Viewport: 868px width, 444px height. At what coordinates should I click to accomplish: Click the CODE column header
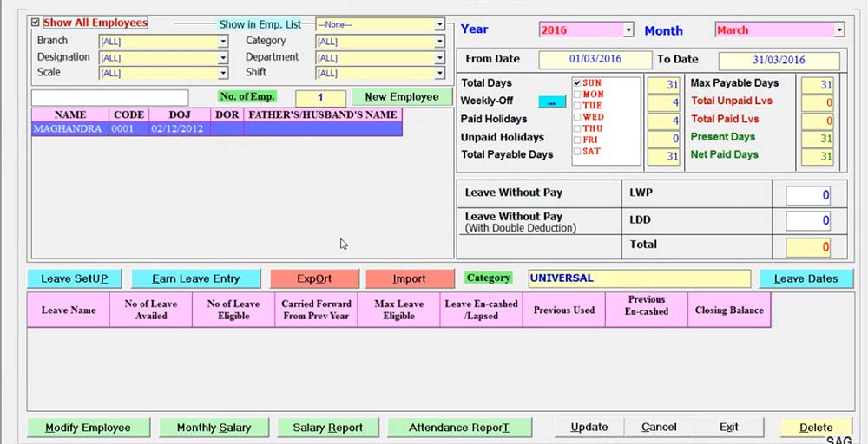tap(129, 115)
